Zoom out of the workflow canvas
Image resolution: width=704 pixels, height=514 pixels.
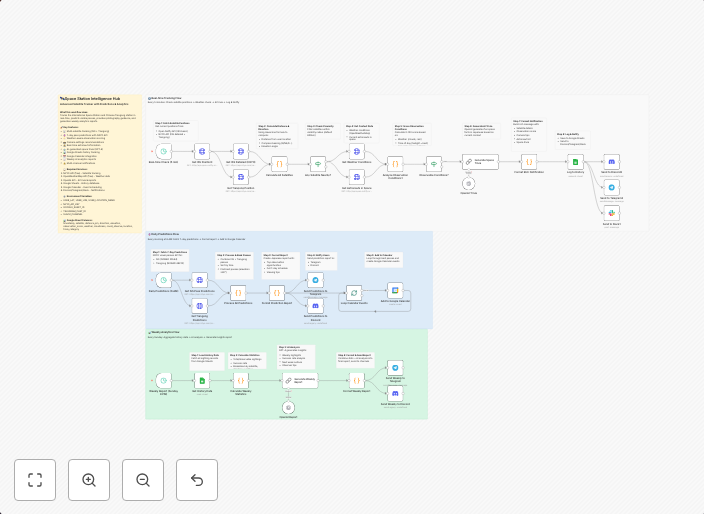(x=143, y=480)
